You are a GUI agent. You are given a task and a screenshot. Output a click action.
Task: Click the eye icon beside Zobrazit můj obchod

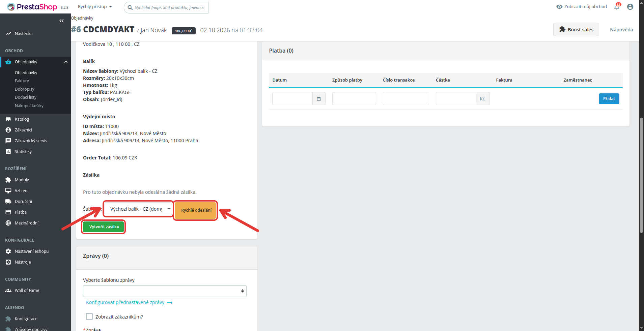pos(559,7)
